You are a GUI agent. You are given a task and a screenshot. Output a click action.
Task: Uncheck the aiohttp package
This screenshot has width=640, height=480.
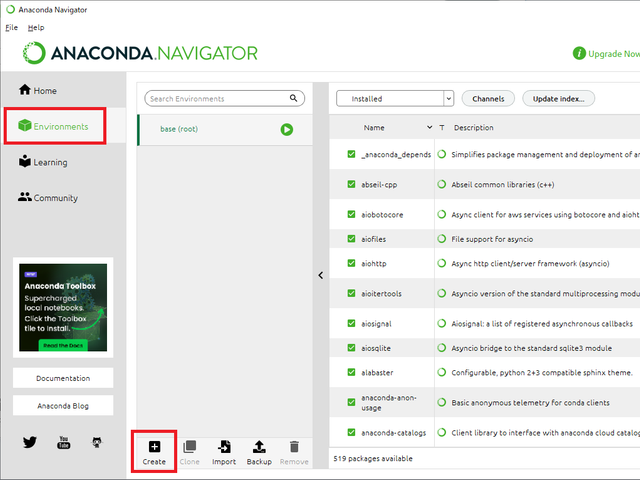351,263
